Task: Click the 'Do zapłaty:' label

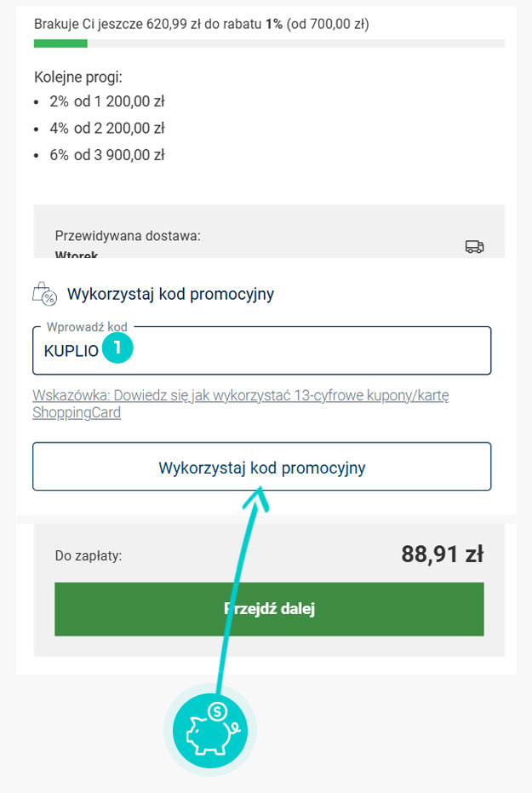Action: click(x=89, y=556)
